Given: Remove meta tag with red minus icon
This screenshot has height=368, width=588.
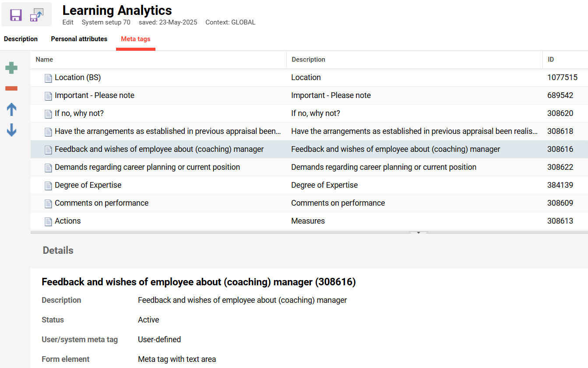Looking at the screenshot, I should point(11,88).
